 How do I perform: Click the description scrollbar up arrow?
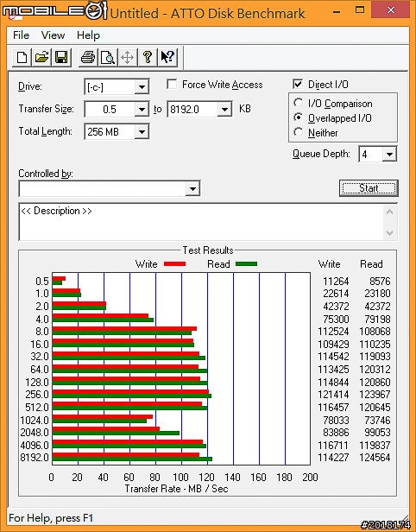[x=389, y=212]
